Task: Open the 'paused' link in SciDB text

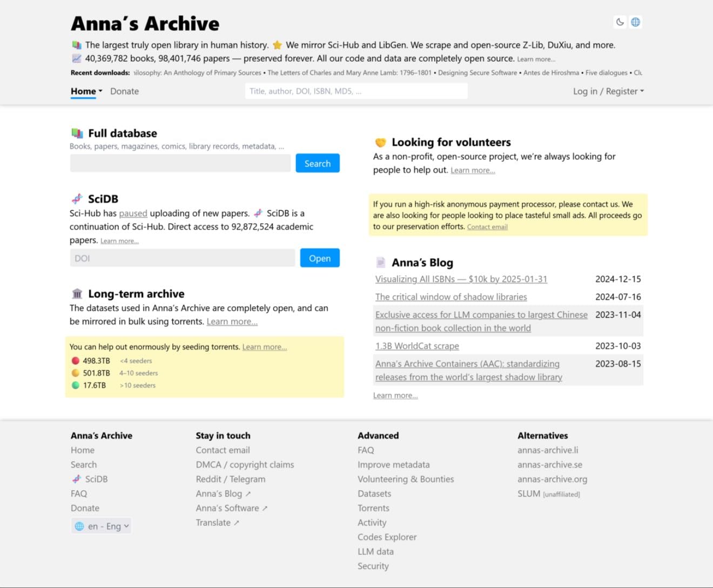Action: click(133, 213)
